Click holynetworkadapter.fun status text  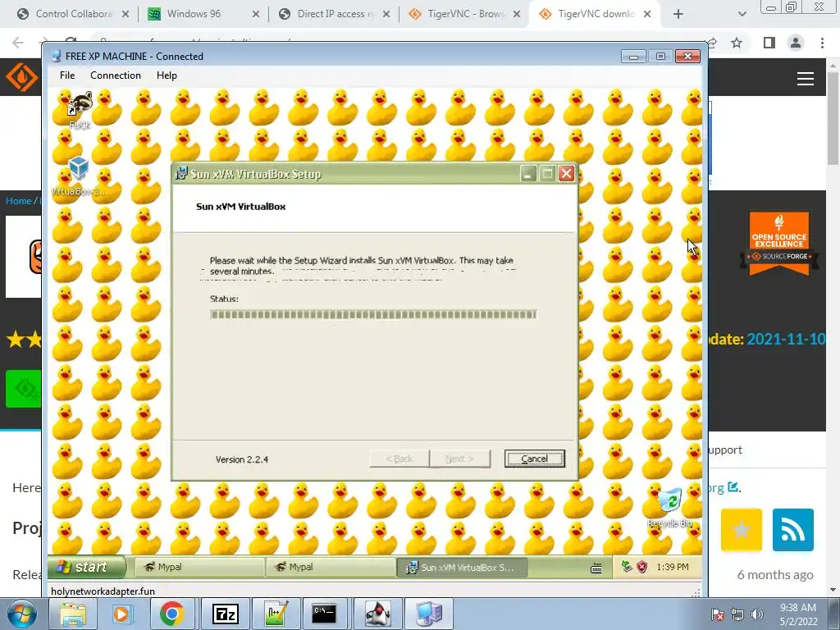[x=103, y=591]
